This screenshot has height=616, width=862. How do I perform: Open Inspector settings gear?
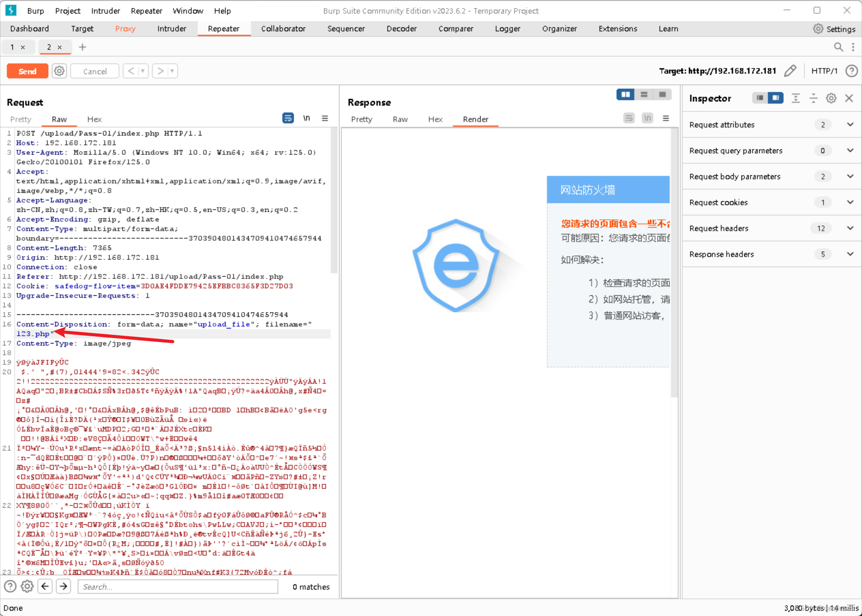click(x=831, y=98)
